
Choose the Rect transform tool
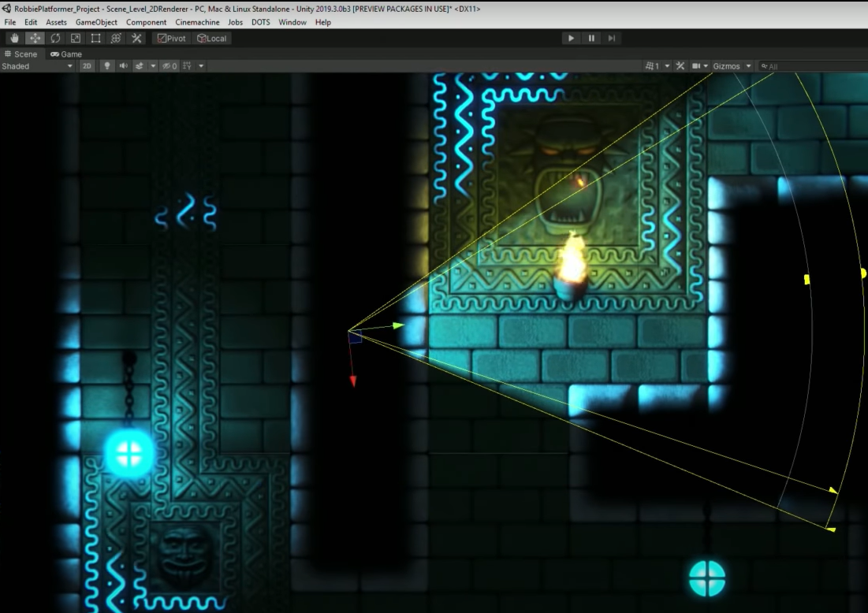pyautogui.click(x=95, y=37)
